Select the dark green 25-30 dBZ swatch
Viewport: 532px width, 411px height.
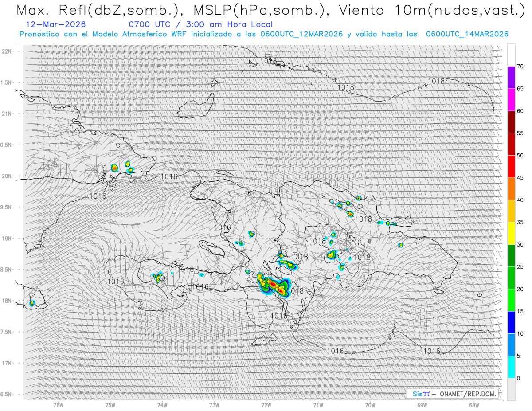click(511, 255)
